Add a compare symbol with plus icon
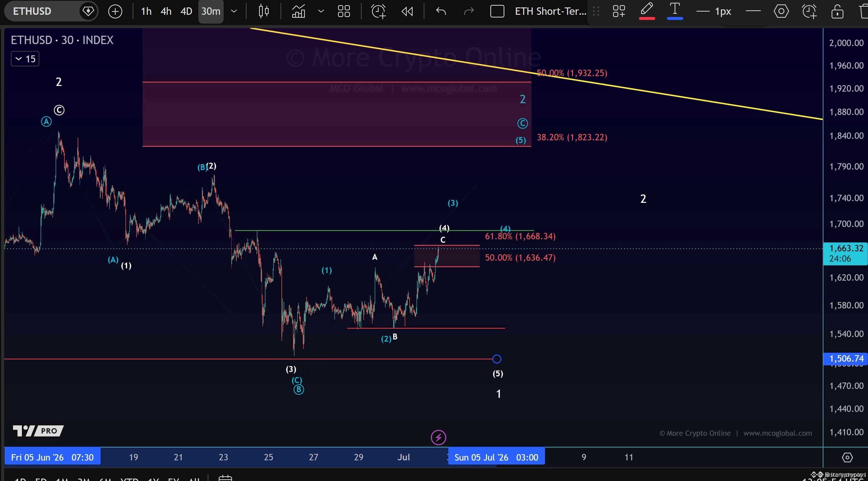The width and height of the screenshot is (868, 481). click(x=115, y=12)
